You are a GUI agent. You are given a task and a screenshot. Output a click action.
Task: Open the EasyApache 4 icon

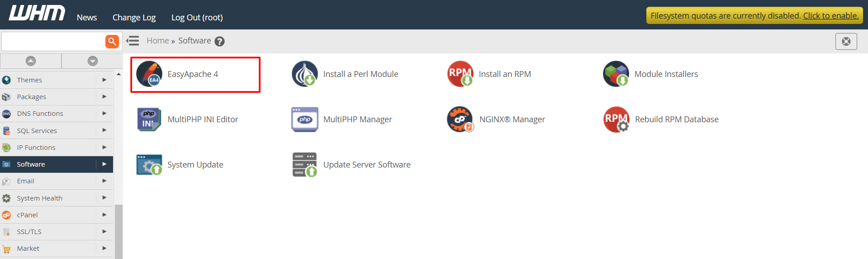point(149,74)
